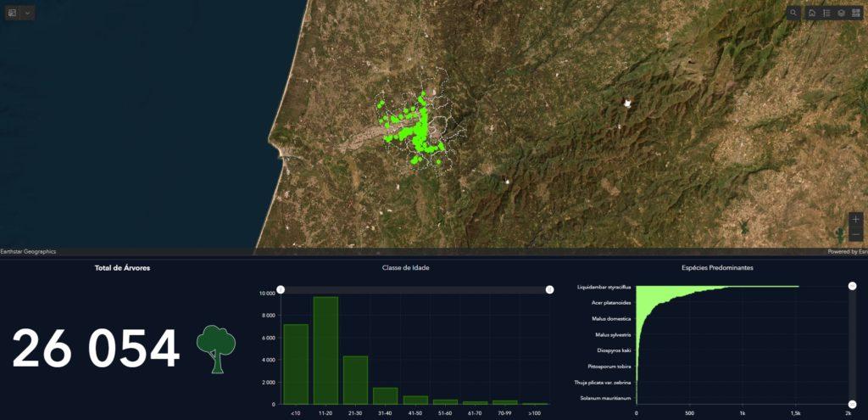Click bottom handle of species chart scrollbar
This screenshot has width=868, height=420.
click(852, 404)
